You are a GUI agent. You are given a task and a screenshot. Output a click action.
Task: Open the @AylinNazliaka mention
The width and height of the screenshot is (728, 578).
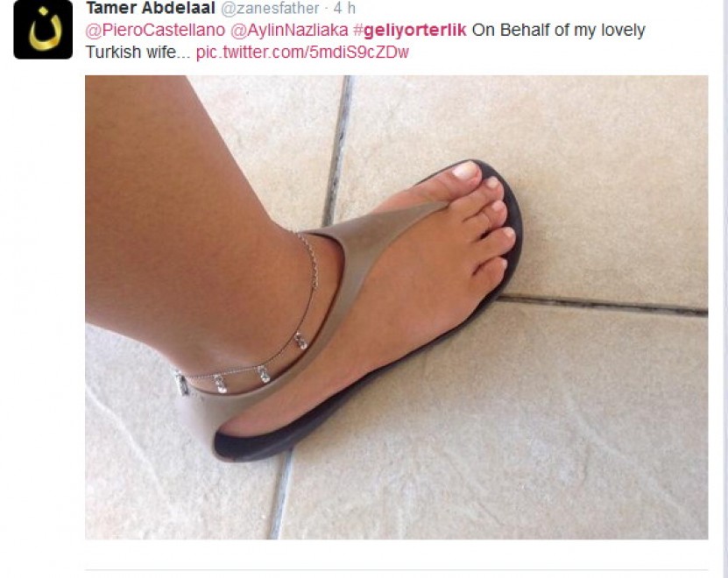(x=289, y=30)
